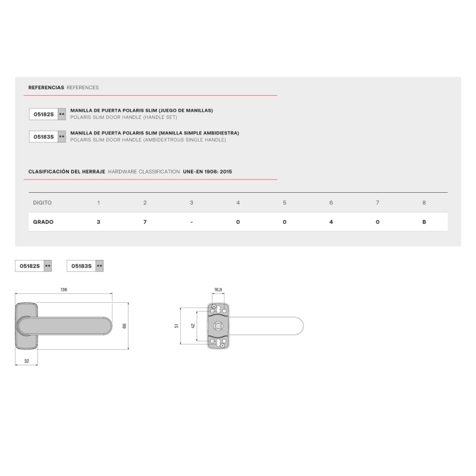Viewport: 476px width, 476px height.
Task: Click the REFERENCIAS section heading
Action: (46, 87)
